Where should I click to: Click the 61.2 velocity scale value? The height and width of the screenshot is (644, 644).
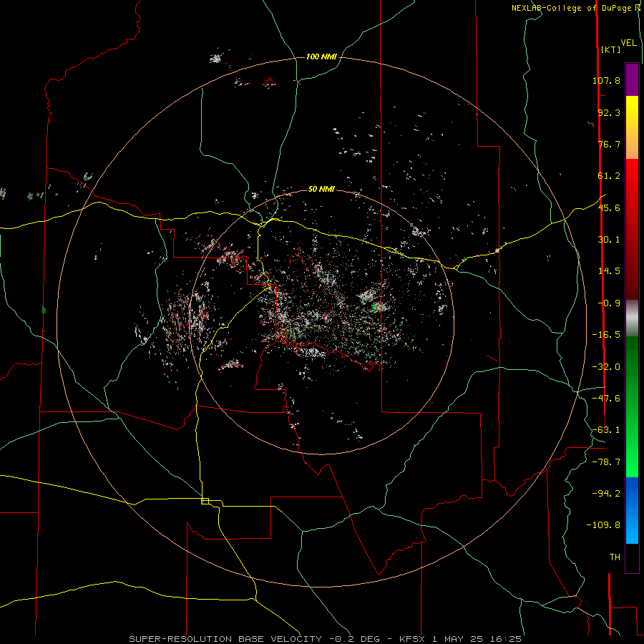609,176
